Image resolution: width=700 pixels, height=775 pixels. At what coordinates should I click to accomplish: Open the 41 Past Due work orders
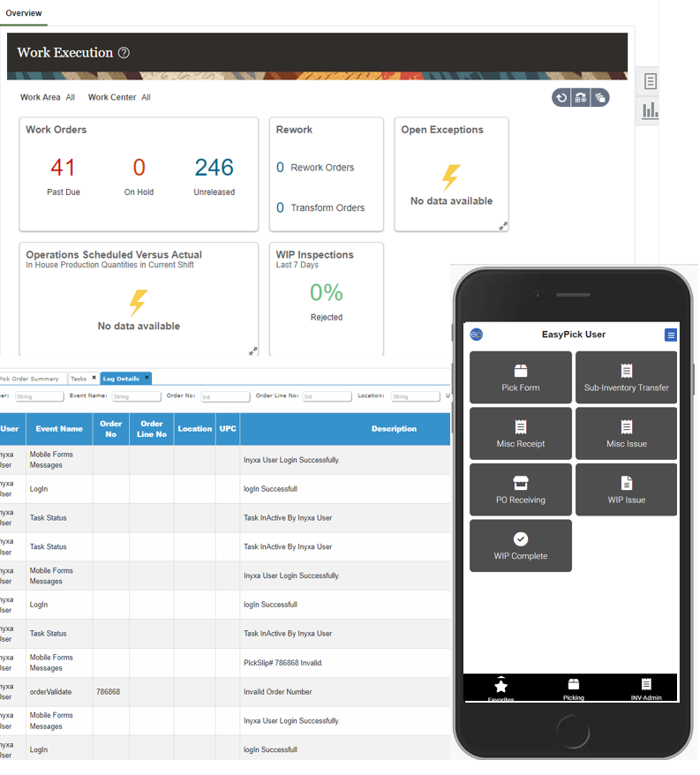click(64, 168)
